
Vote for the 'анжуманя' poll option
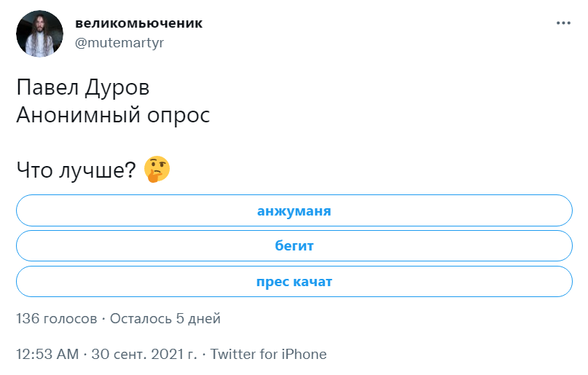294,211
